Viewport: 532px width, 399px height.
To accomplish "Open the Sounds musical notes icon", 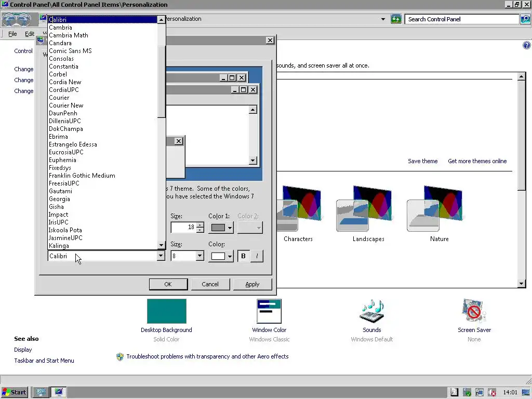I will 372,311.
